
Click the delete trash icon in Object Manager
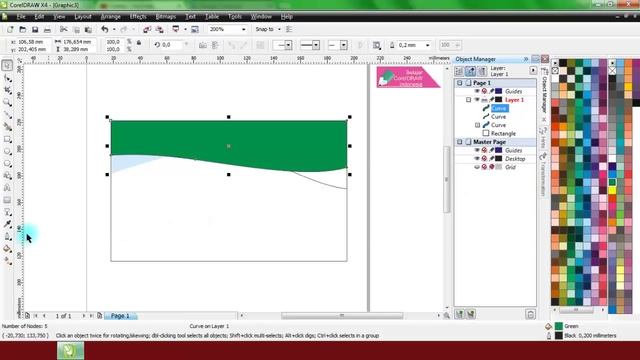[x=530, y=314]
